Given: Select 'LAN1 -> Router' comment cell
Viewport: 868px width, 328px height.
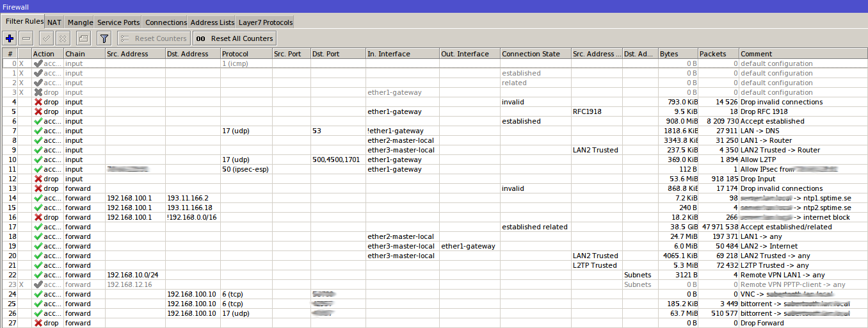Looking at the screenshot, I should coord(803,140).
